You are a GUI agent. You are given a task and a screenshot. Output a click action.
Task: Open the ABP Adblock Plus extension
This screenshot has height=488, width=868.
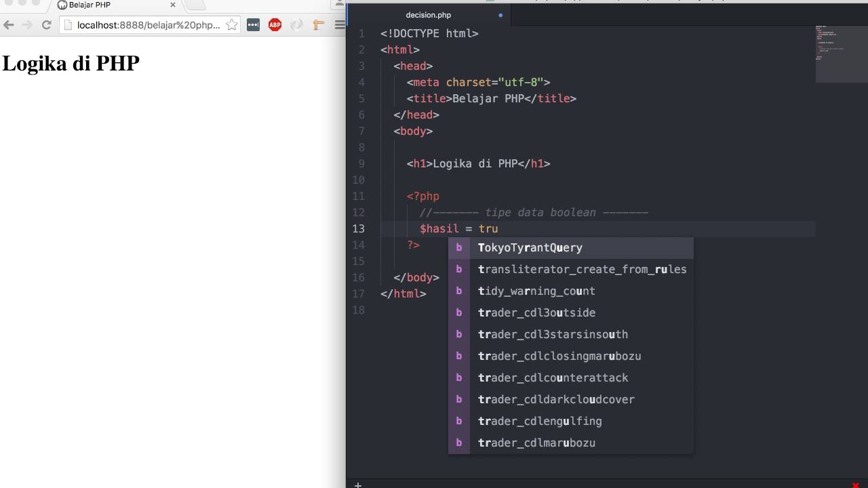point(275,25)
